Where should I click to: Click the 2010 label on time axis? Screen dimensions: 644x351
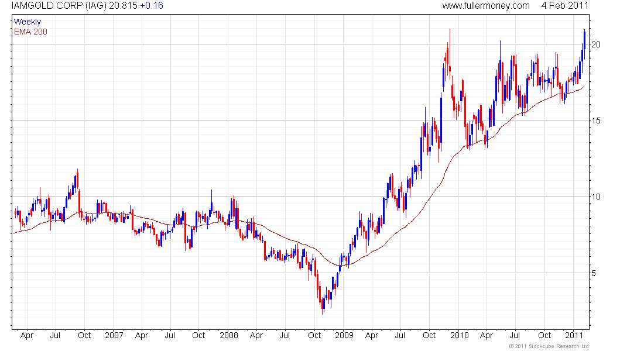459,336
